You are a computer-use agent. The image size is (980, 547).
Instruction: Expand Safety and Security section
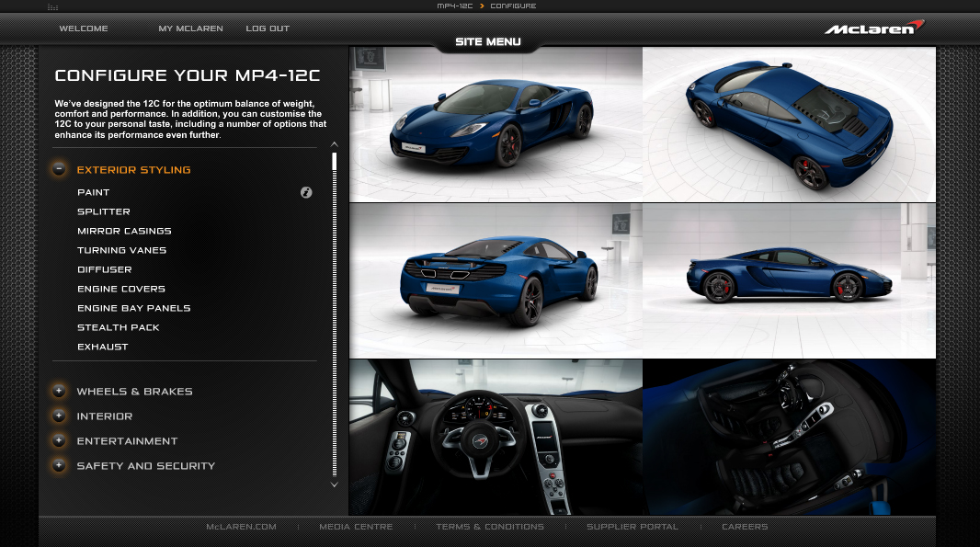tap(59, 465)
